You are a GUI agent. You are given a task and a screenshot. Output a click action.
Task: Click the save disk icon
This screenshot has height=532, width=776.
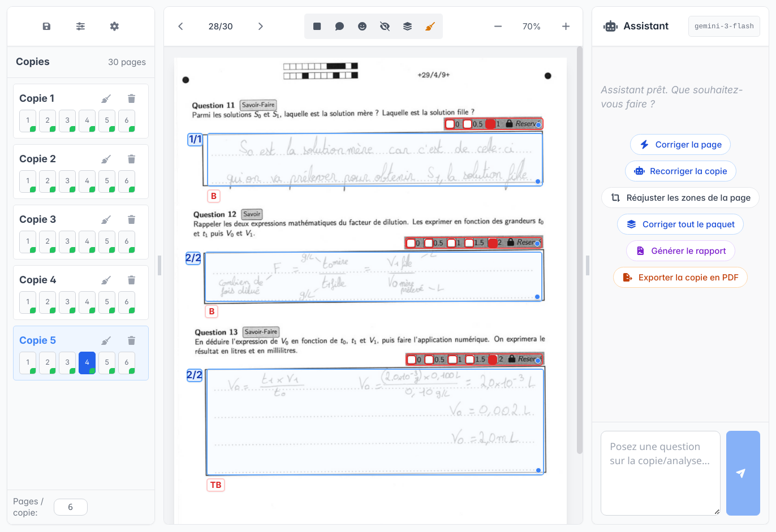point(46,27)
